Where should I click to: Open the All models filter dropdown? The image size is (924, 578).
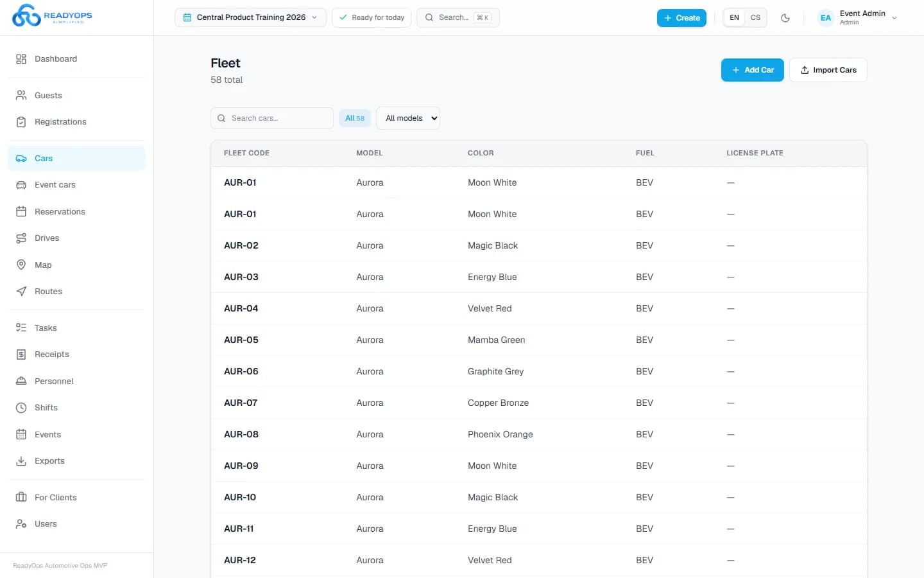(408, 118)
